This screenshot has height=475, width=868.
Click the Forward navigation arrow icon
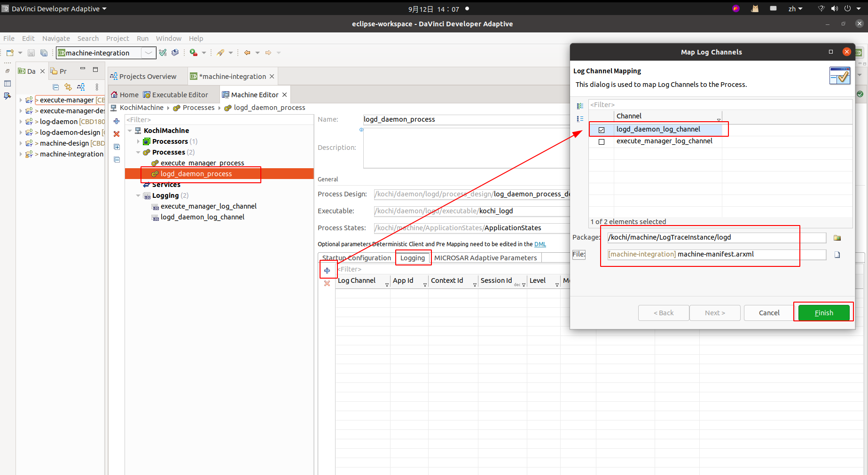tap(268, 53)
